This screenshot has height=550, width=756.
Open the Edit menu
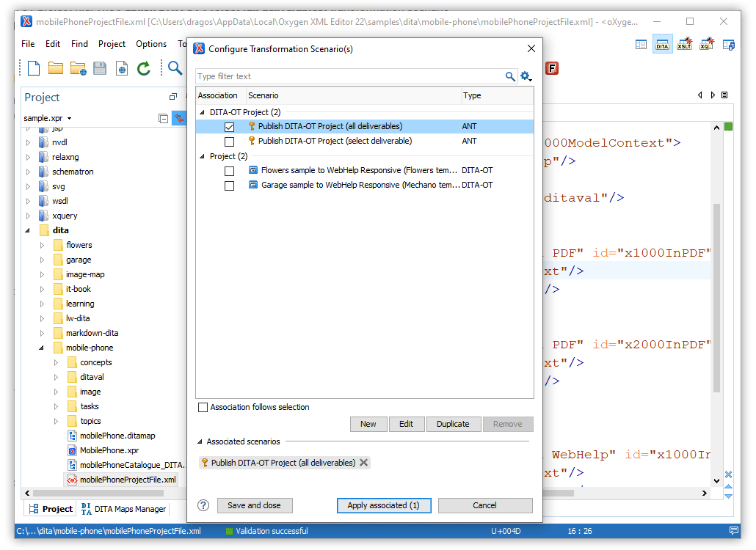pos(53,44)
